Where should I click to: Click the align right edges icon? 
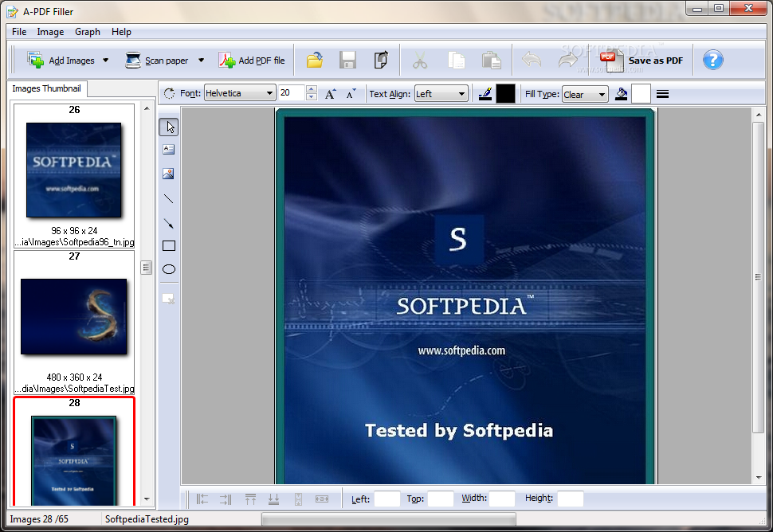click(x=226, y=499)
